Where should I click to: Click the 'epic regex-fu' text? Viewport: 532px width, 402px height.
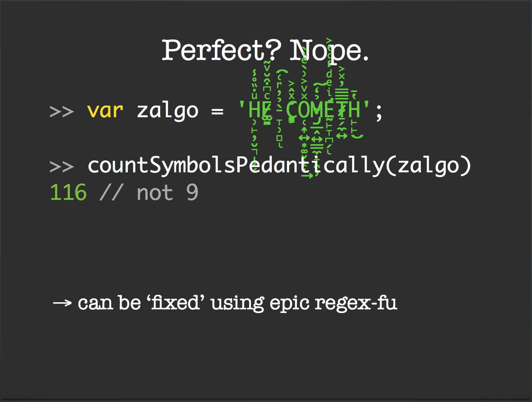333,303
